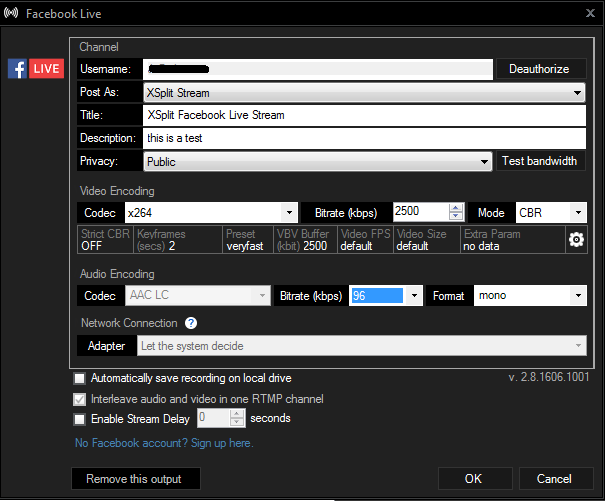Image resolution: width=605 pixels, height=501 pixels.
Task: Click the video Bitrate 2500 field
Action: click(421, 212)
